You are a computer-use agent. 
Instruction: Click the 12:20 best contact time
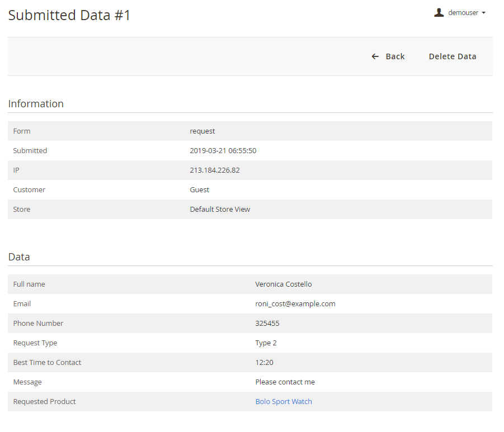pos(264,362)
